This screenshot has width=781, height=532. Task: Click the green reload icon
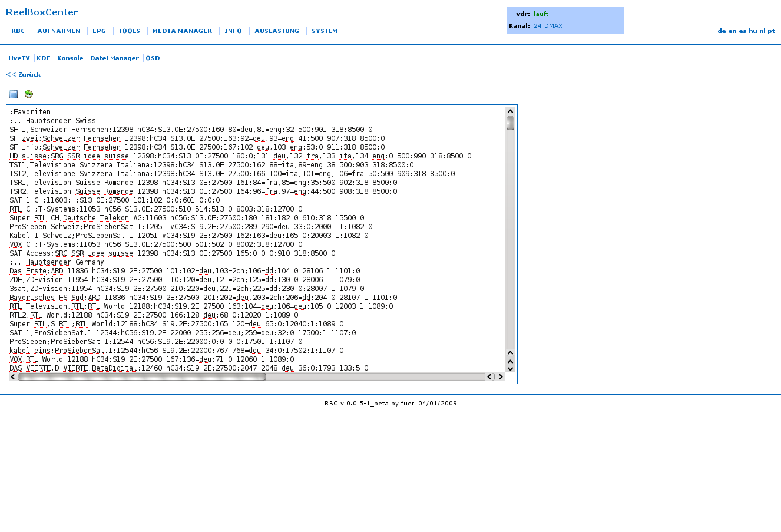pyautogui.click(x=29, y=94)
